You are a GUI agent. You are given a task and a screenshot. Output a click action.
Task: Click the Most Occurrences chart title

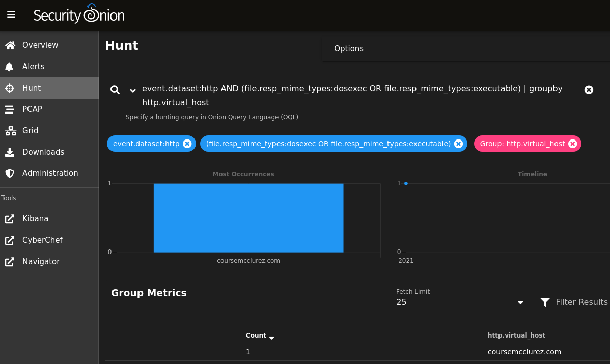243,174
